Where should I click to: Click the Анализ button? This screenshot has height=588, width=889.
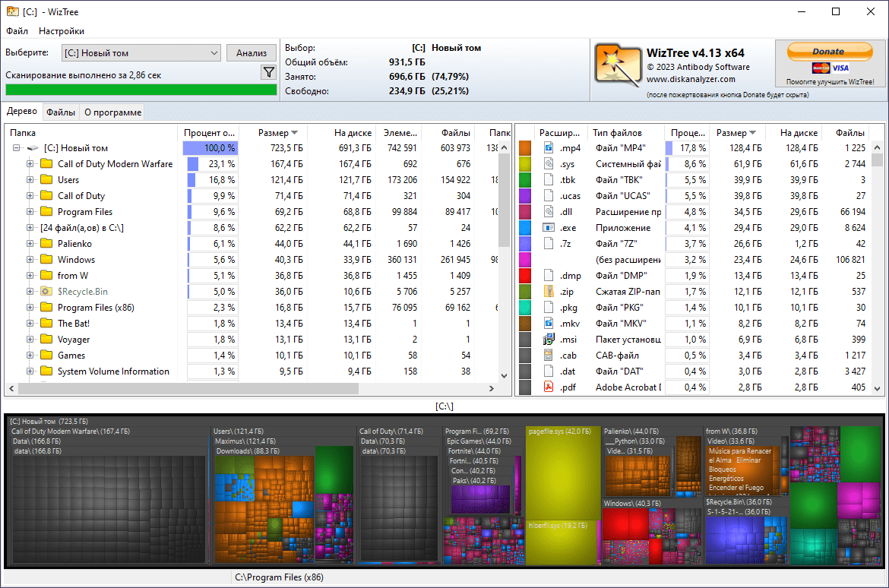coord(252,52)
